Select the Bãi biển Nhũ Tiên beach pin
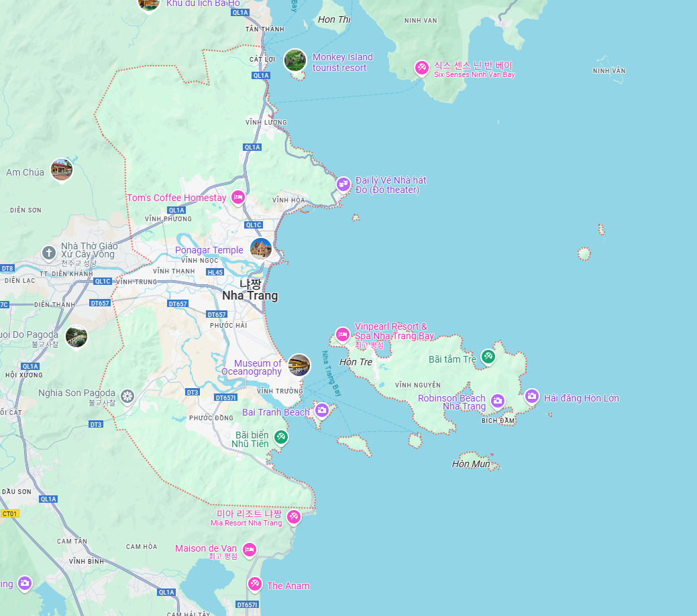Viewport: 697px width, 616px height. [280, 438]
